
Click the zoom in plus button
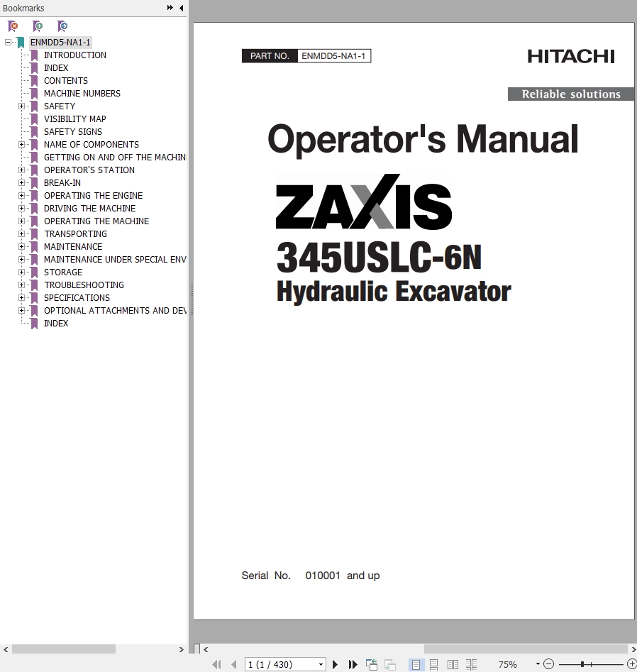[632, 664]
